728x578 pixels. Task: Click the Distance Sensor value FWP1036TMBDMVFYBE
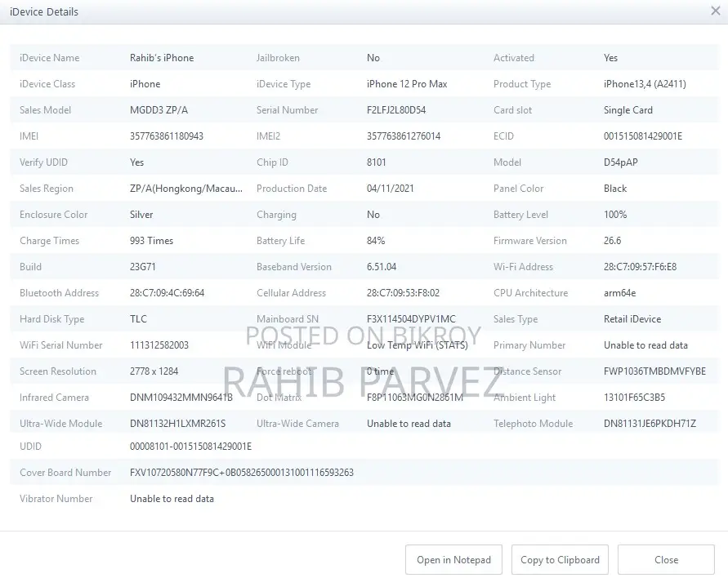point(654,371)
